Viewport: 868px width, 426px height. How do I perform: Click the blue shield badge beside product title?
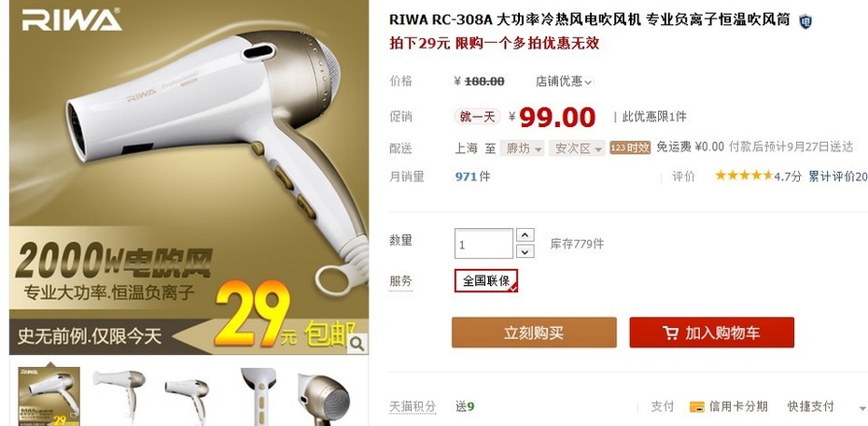[x=805, y=21]
